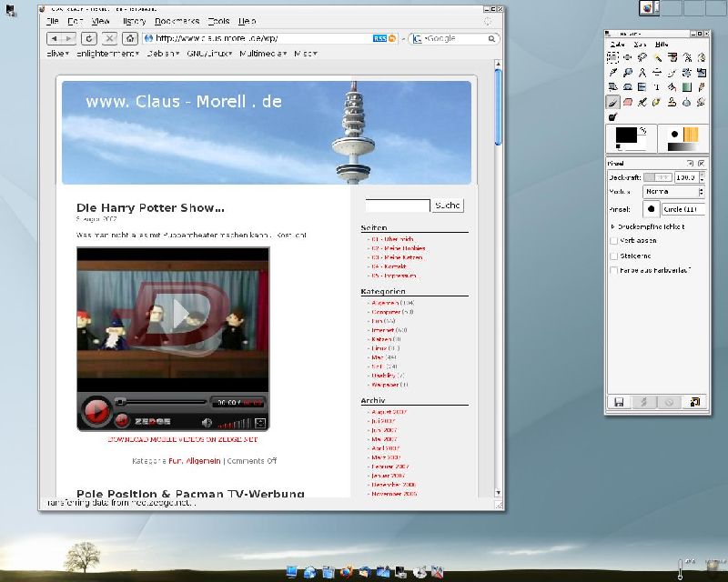Select the Dodge/Burn tool
Screen dimensions: 728x582
tap(612, 117)
